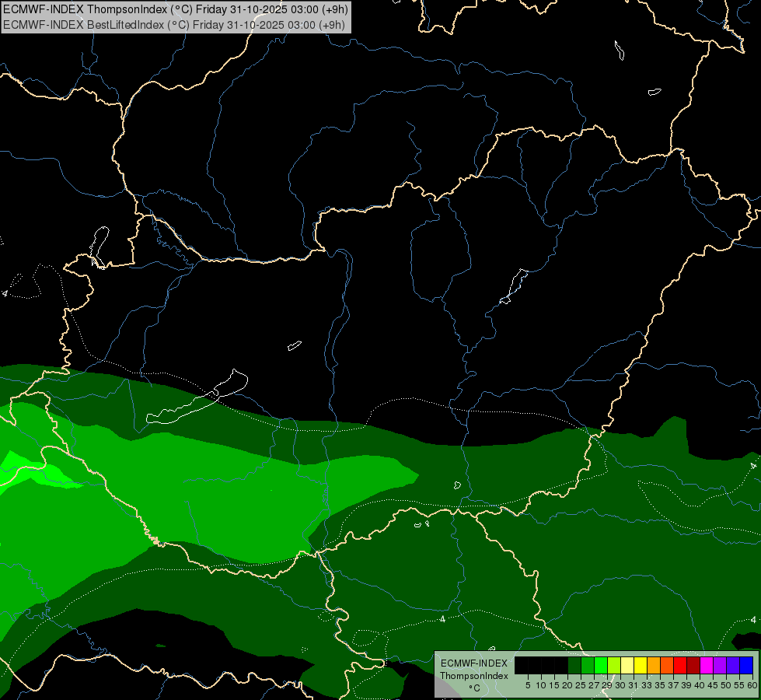
Task: Click the legend tick label 27
Action: 594,685
